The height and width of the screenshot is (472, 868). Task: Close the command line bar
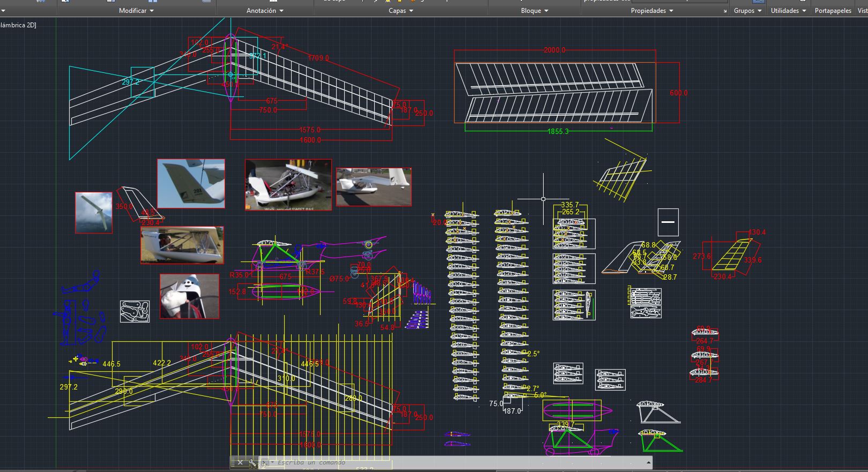240,462
